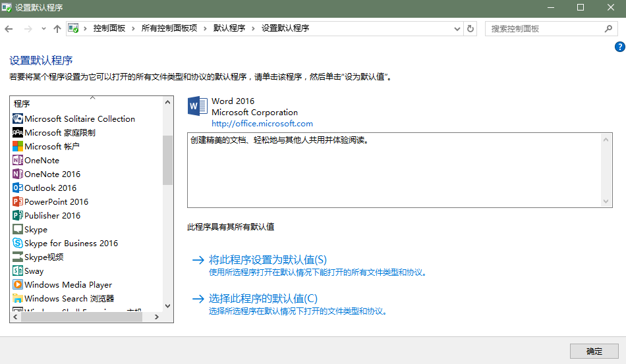Expand chevron before 控制面板 breadcrumb
This screenshot has width=626, height=364.
(85, 28)
